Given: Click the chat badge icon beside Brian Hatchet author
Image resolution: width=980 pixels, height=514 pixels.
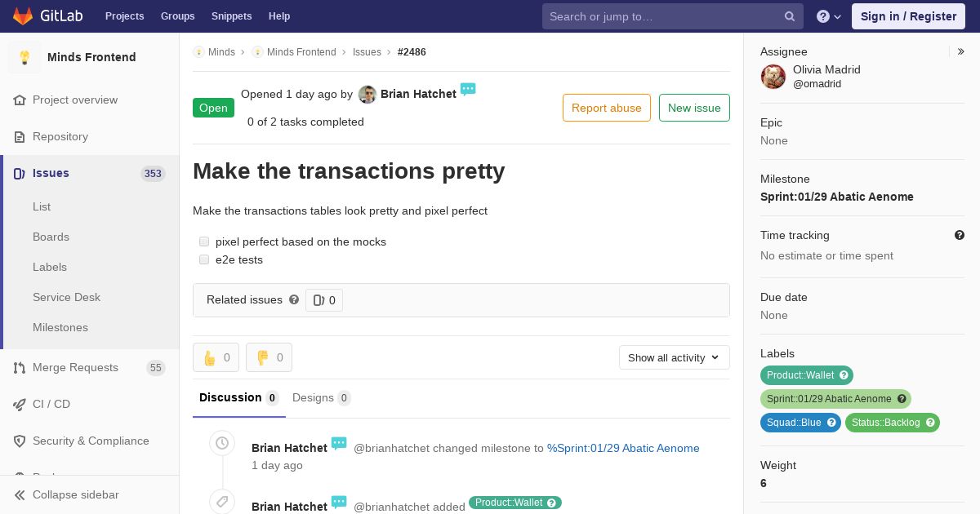Looking at the screenshot, I should (x=468, y=89).
